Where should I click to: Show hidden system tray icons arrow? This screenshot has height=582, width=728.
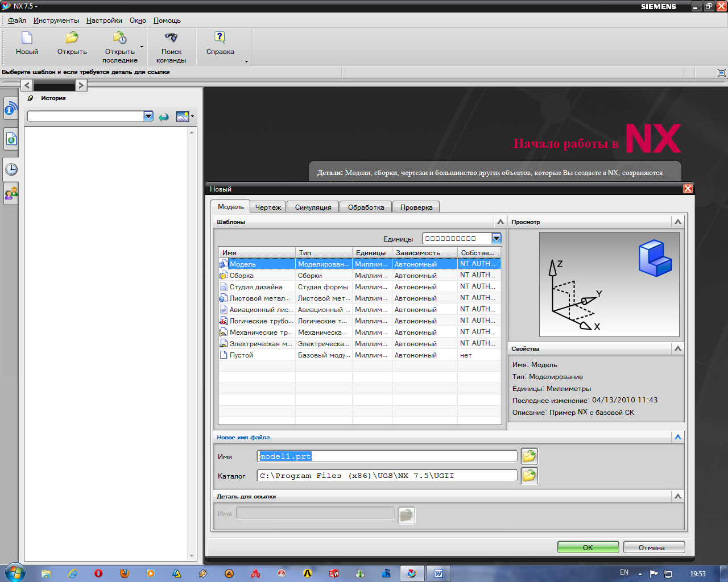(640, 573)
